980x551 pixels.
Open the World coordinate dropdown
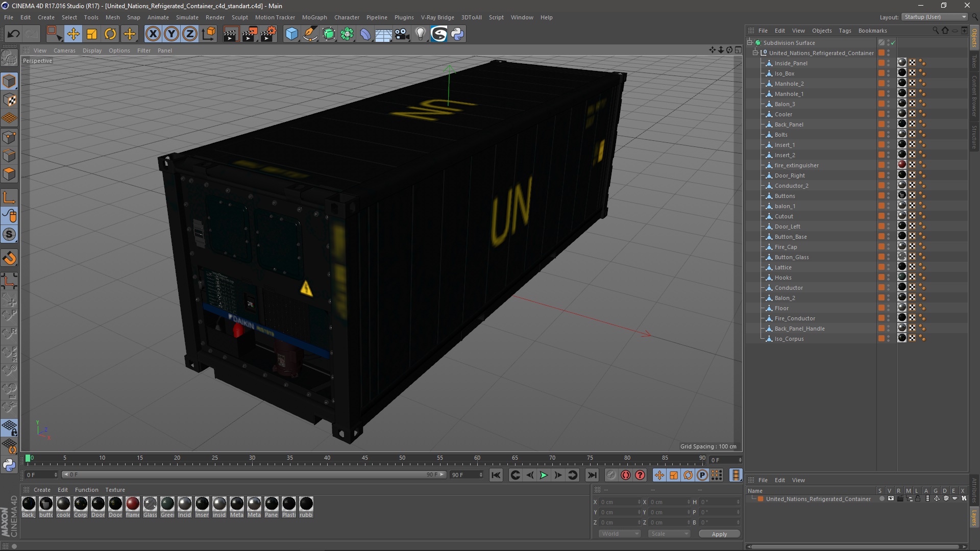(620, 534)
